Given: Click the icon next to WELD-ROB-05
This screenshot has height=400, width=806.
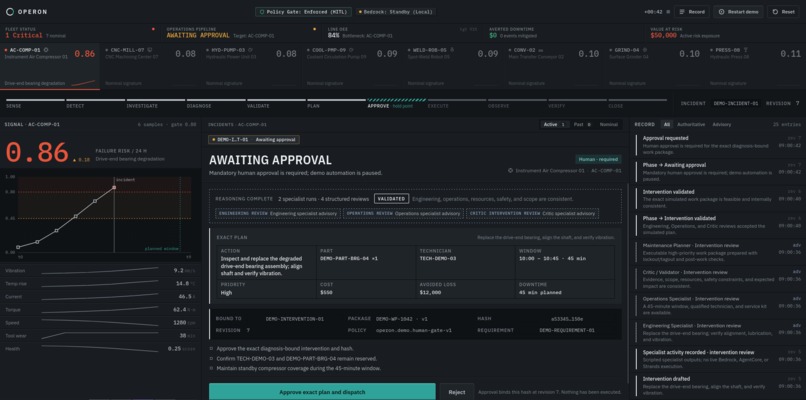Looking at the screenshot, I should coord(452,50).
